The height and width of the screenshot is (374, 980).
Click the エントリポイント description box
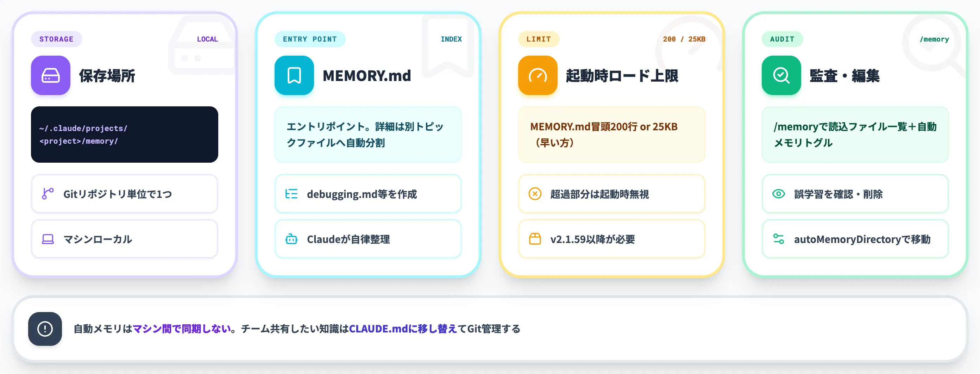coord(368,135)
